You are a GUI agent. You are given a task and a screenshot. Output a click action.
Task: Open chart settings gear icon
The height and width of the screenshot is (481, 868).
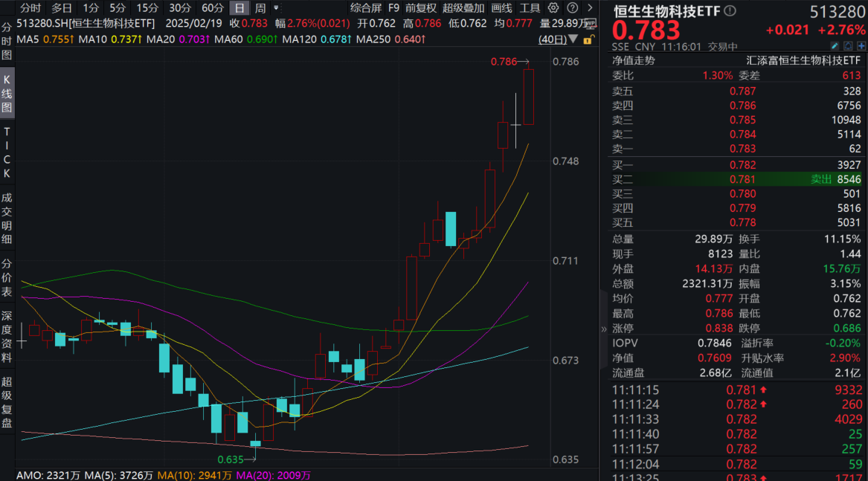pyautogui.click(x=553, y=8)
